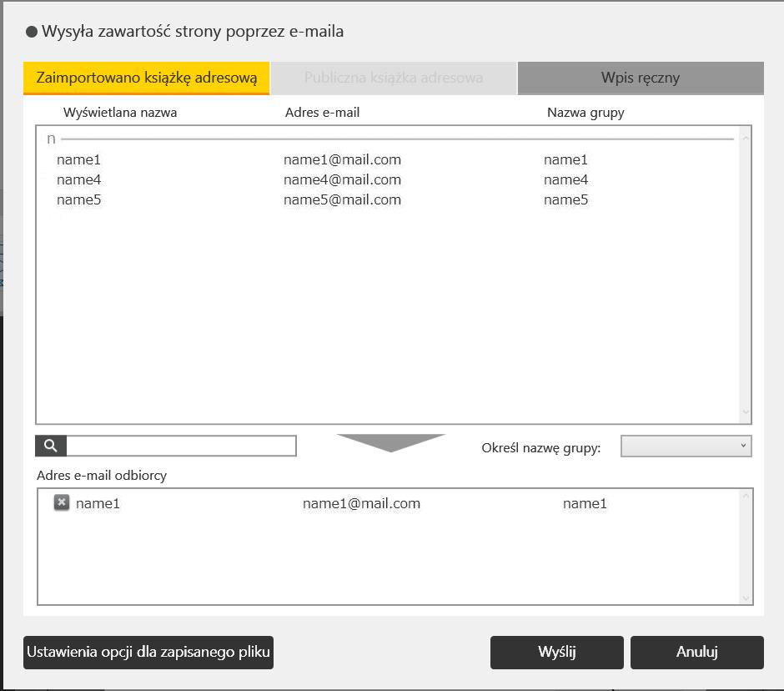Click group name 'name4' cell
Image resolution: width=784 pixels, height=691 pixels.
coord(565,179)
